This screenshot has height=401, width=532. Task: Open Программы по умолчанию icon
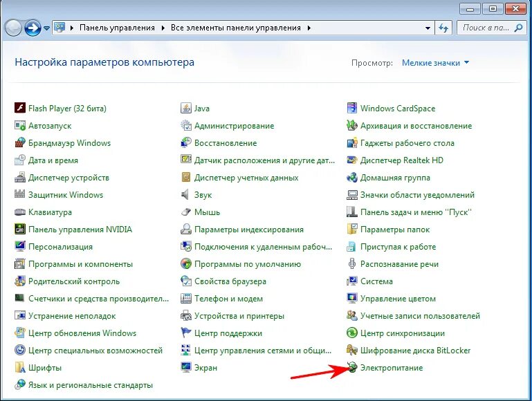pyautogui.click(x=186, y=263)
